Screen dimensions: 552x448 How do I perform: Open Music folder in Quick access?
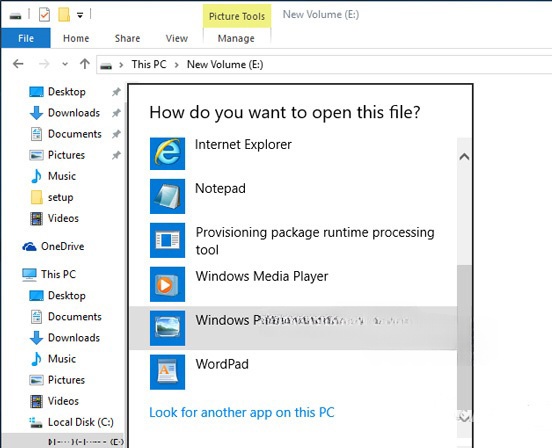pyautogui.click(x=53, y=176)
